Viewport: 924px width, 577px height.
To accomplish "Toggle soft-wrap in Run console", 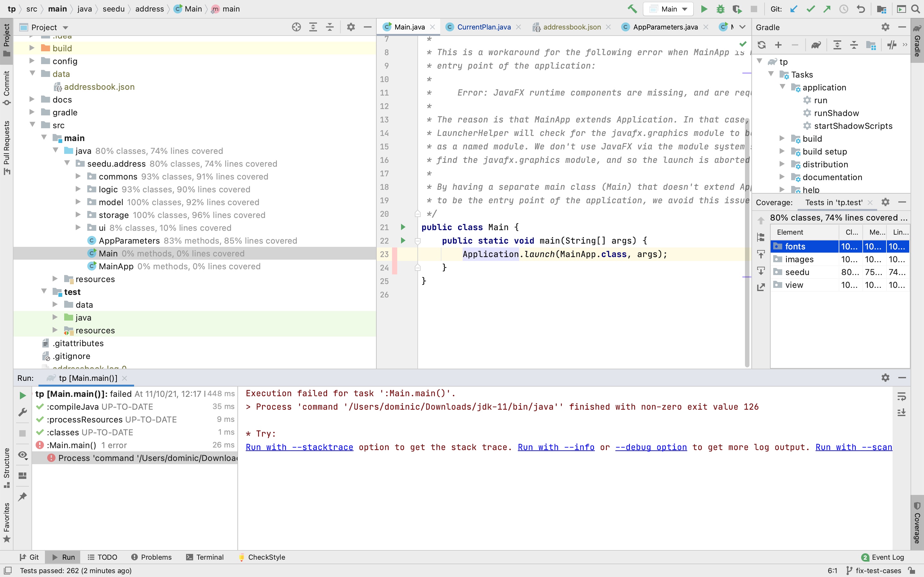I will 901,397.
